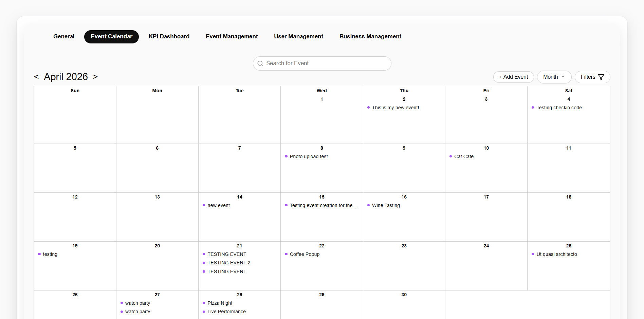The width and height of the screenshot is (644, 319).
Task: Click the search magnifier icon
Action: click(260, 63)
